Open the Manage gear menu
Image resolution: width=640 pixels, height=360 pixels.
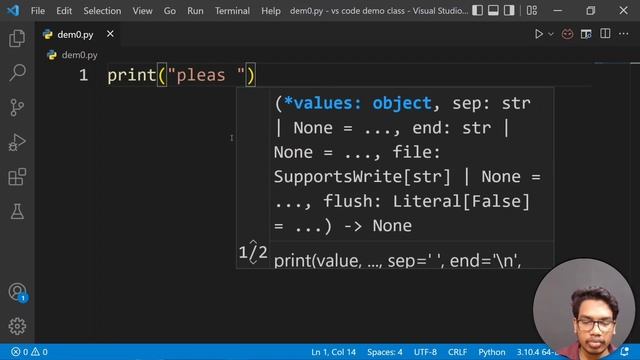click(17, 326)
